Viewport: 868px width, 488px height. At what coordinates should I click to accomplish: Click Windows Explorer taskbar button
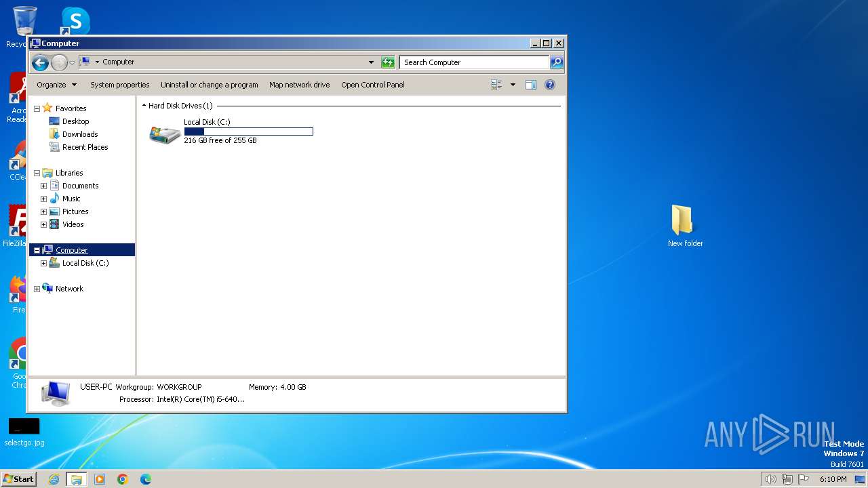click(77, 479)
